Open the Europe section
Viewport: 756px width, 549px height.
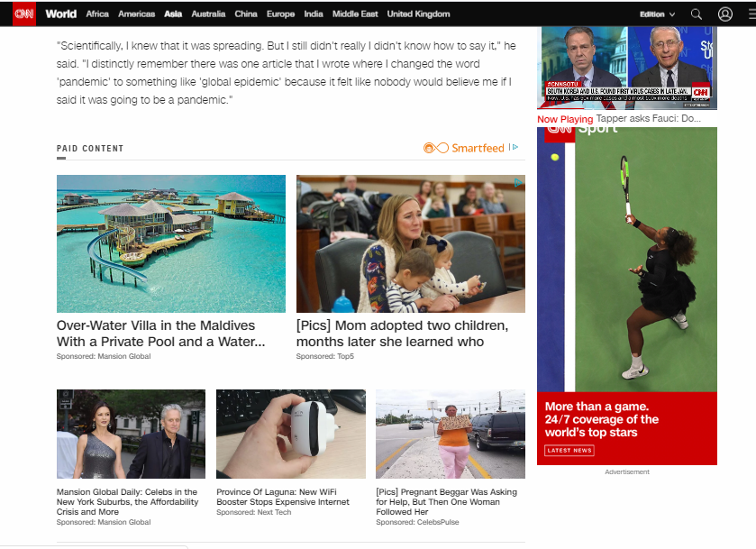coord(280,14)
